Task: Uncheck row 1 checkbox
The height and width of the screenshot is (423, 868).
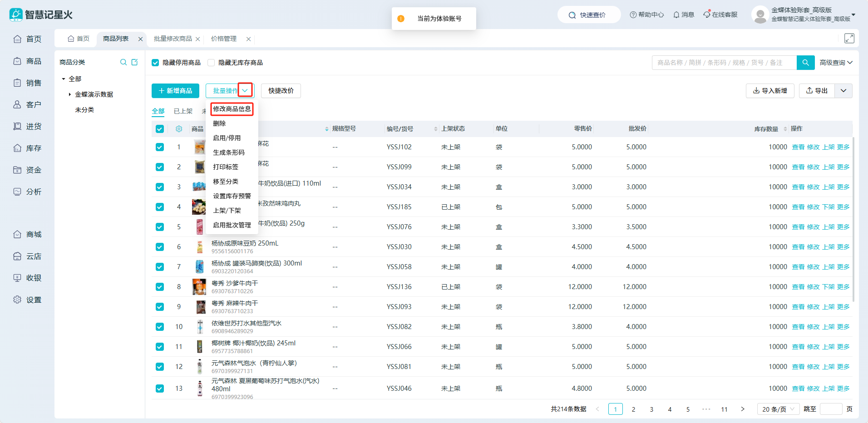Action: pos(160,147)
